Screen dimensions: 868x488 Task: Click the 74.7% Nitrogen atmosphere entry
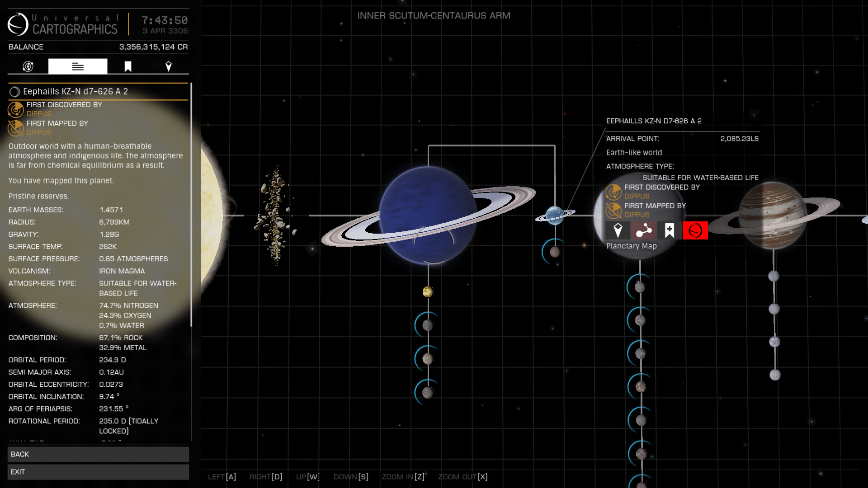[129, 305]
